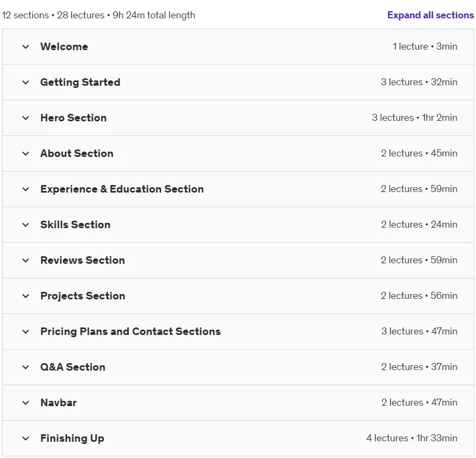The width and height of the screenshot is (476, 458).
Task: Click the Reviews Section chevron icon
Action: (26, 261)
